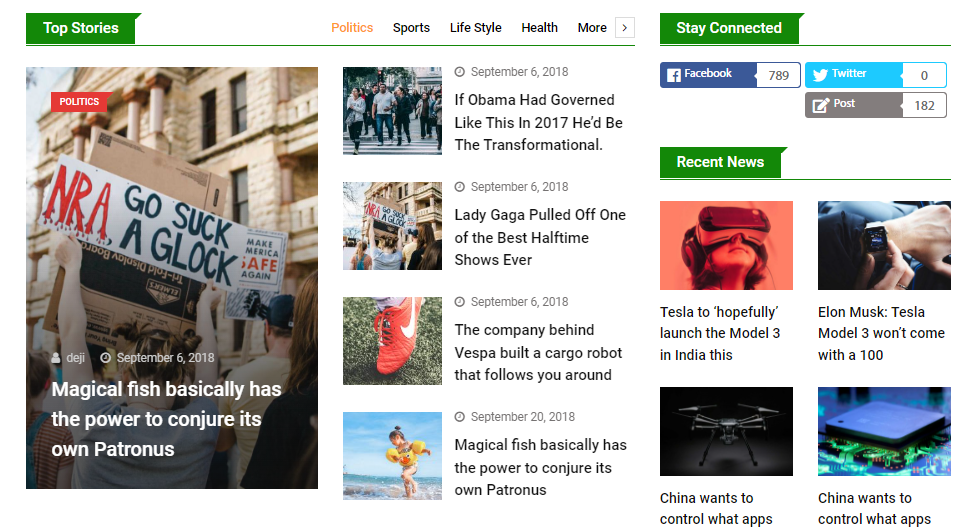This screenshot has height=530, width=963.
Task: Click clock icon above Vespa story
Action: (x=459, y=302)
